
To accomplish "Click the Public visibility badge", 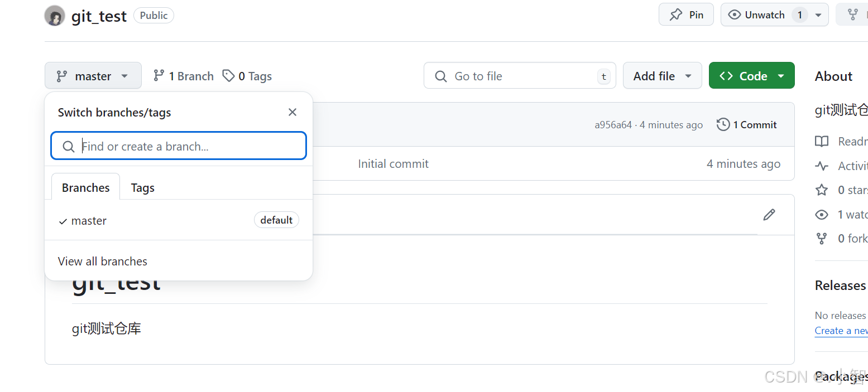I will [154, 16].
